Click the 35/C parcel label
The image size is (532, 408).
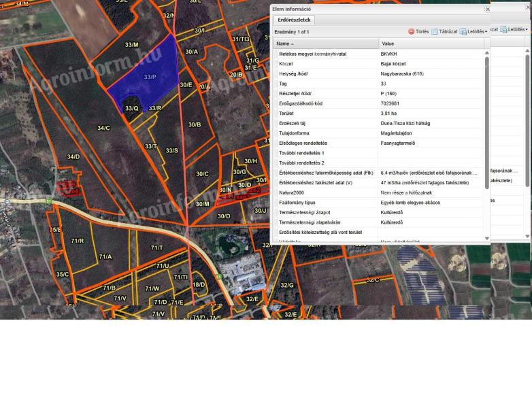pos(63,274)
